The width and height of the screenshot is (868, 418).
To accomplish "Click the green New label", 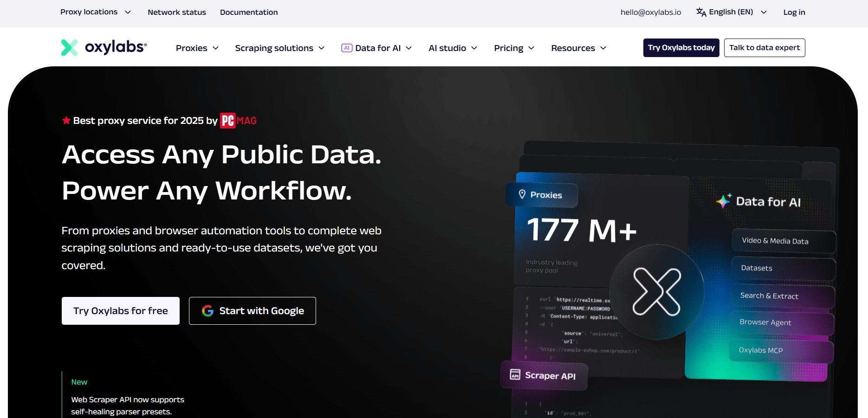I will (x=79, y=382).
